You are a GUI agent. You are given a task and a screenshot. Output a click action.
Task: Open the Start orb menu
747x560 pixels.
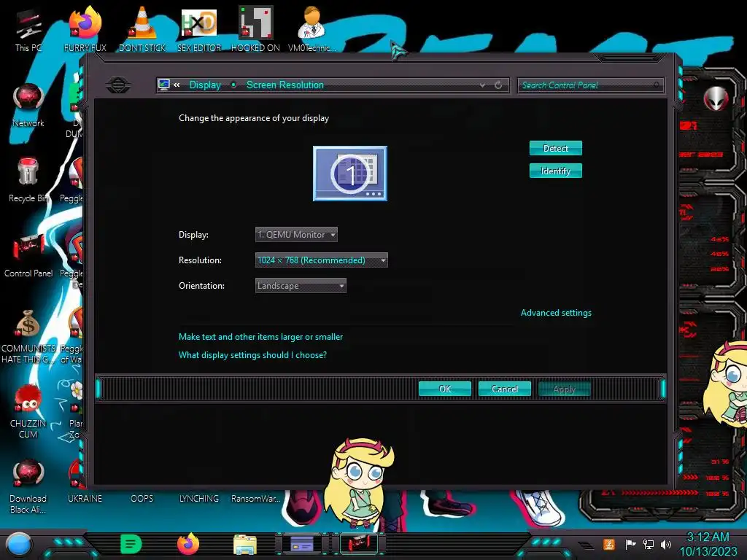click(x=19, y=544)
